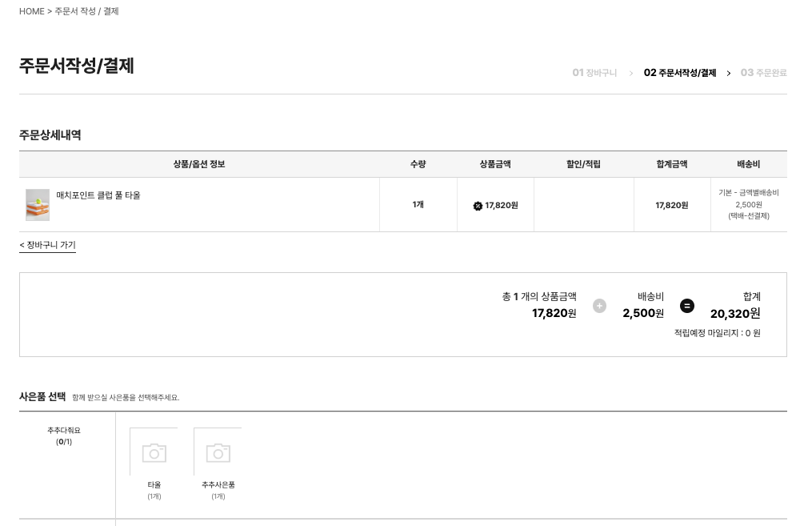
Task: Click the 합계 20,320원 total amount
Action: pyautogui.click(x=734, y=314)
